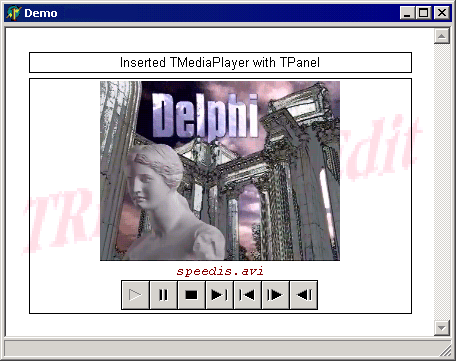Click the window resize grip
The width and height of the screenshot is (456, 361).
click(x=445, y=351)
